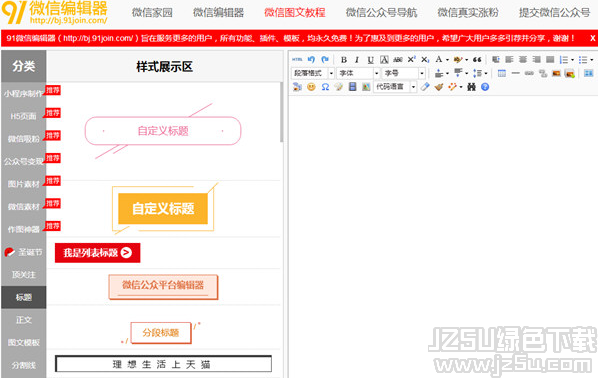Apply character border (boxed A) icon

pyautogui.click(x=384, y=60)
